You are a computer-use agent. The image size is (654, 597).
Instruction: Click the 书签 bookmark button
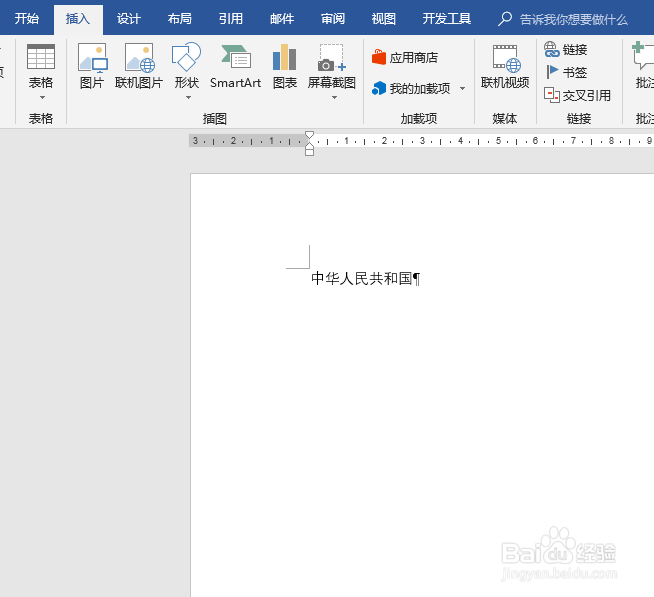coord(566,72)
